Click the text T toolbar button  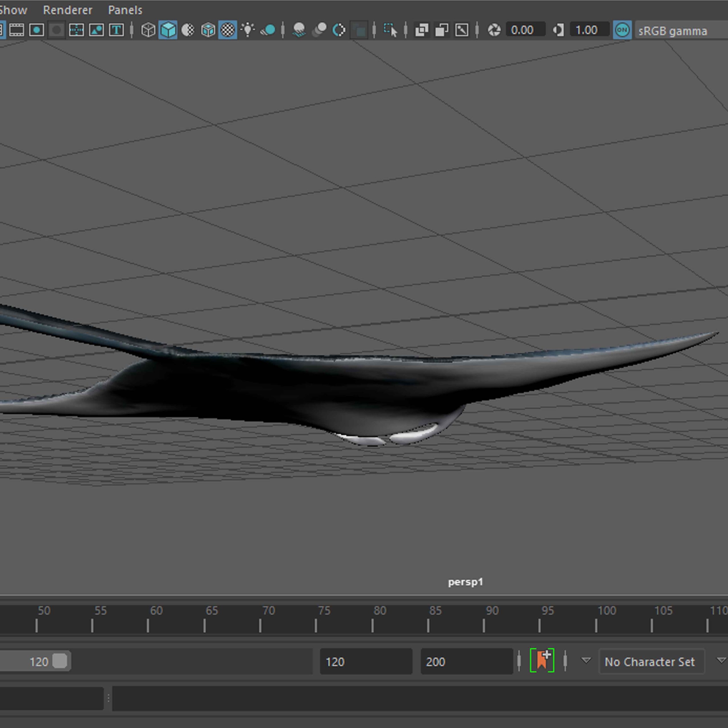(116, 30)
